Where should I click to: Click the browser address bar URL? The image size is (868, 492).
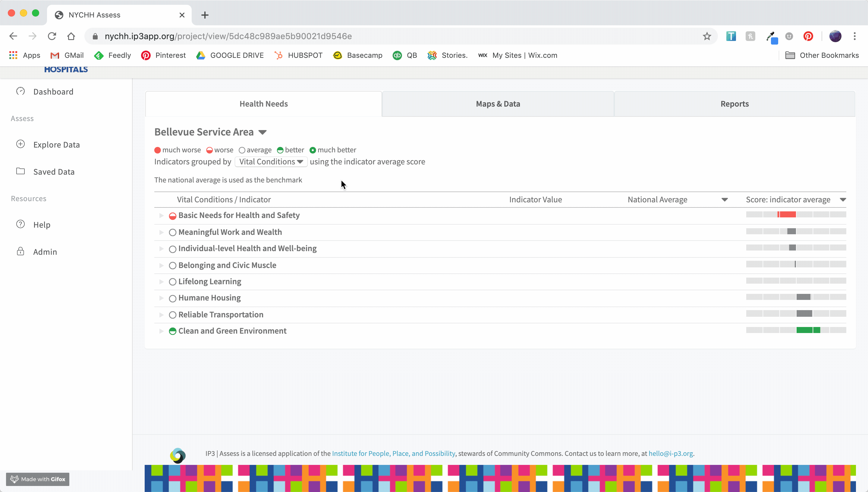click(228, 36)
